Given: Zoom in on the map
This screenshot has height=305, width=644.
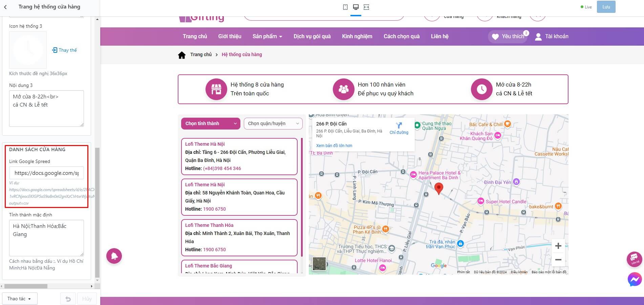Looking at the screenshot, I should [x=558, y=246].
